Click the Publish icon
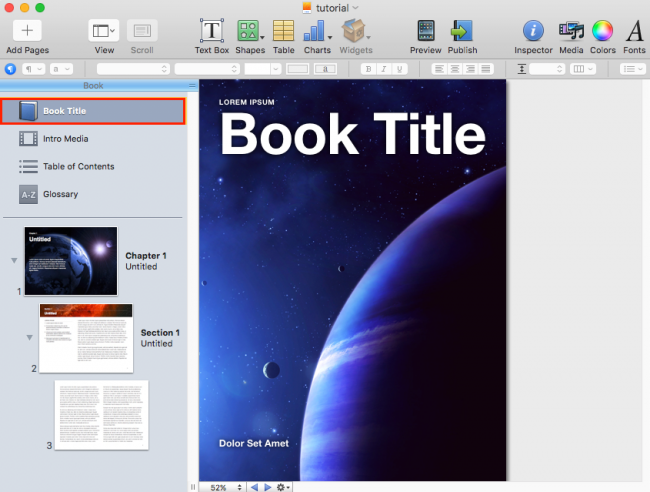 462,31
